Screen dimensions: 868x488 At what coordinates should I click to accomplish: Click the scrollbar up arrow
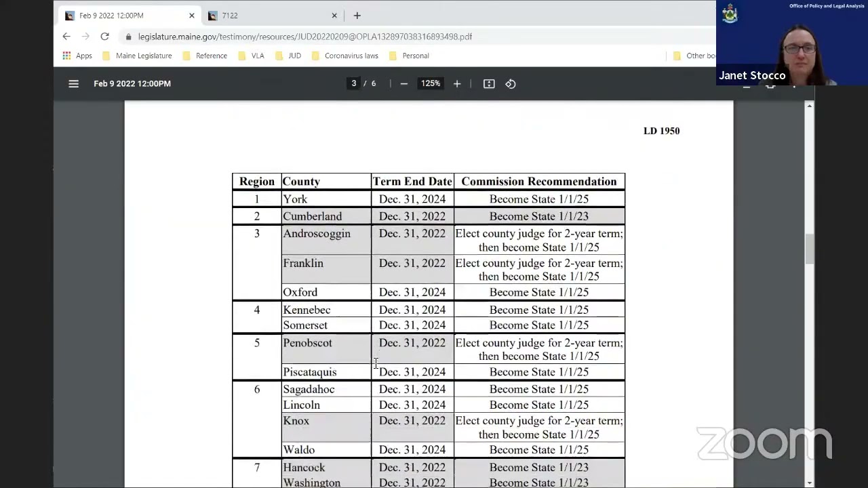809,106
